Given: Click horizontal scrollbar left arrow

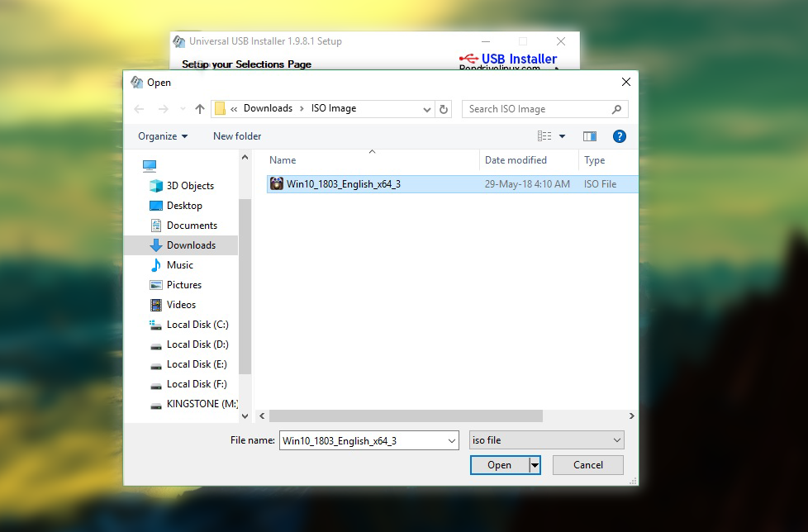Looking at the screenshot, I should click(262, 416).
